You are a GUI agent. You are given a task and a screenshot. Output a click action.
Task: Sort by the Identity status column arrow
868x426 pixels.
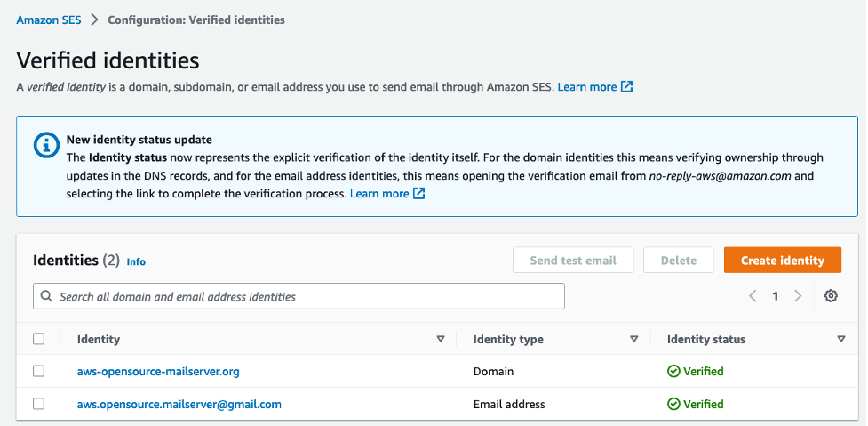[841, 339]
